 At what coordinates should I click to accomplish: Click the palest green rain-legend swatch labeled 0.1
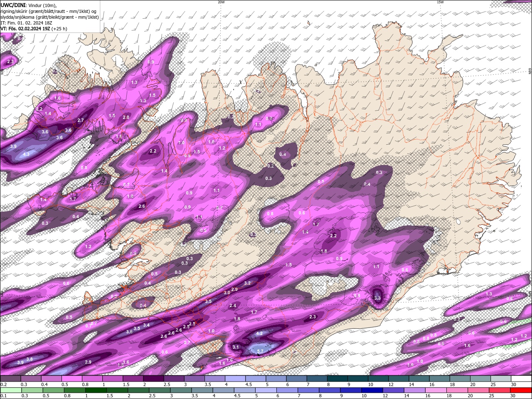(x=11, y=390)
